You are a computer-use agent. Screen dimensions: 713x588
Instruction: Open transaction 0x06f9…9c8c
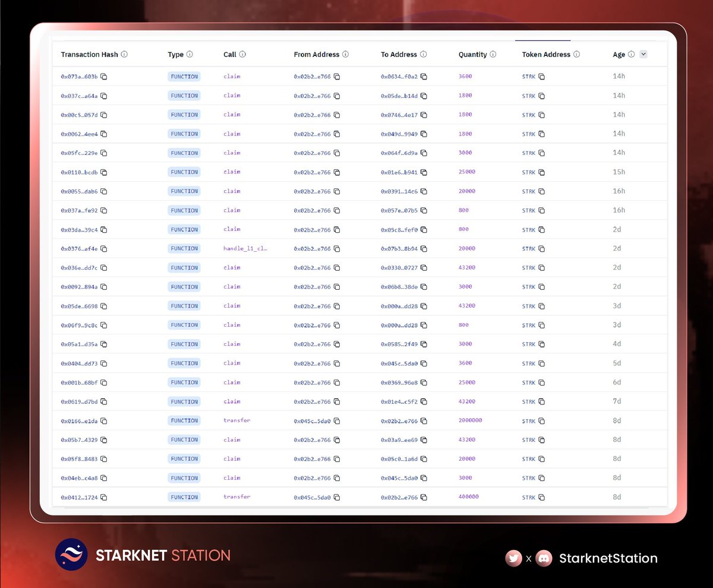(79, 325)
